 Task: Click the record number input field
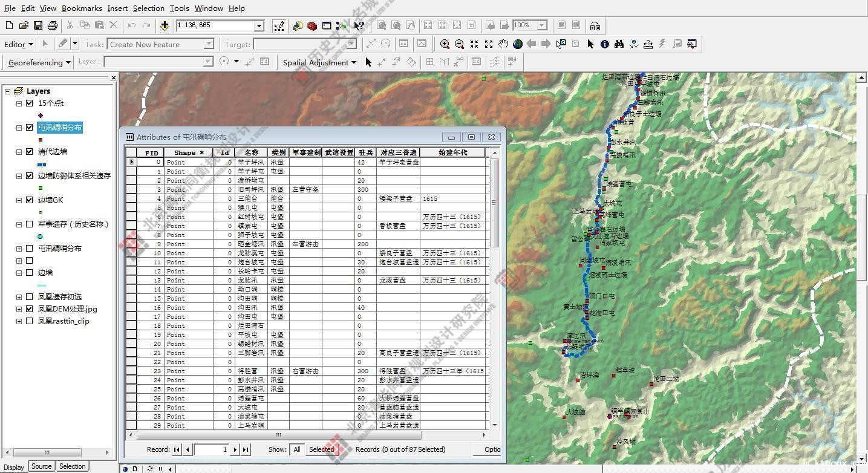(210, 449)
